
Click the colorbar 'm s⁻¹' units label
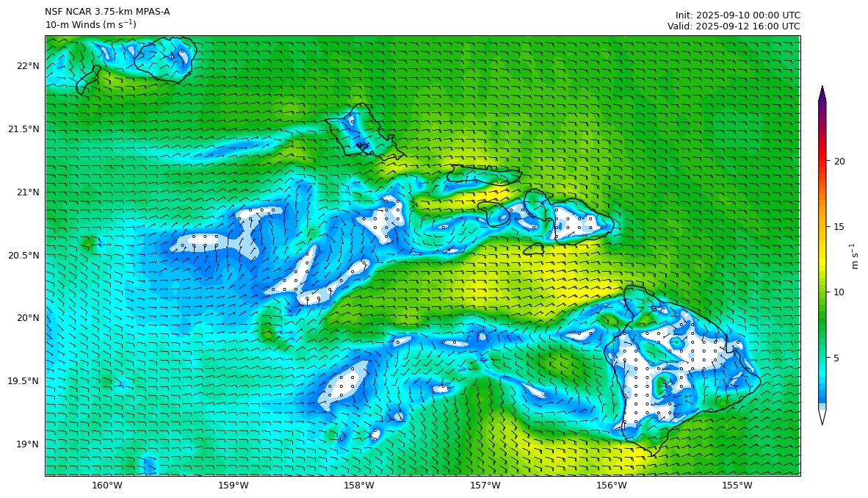click(855, 256)
